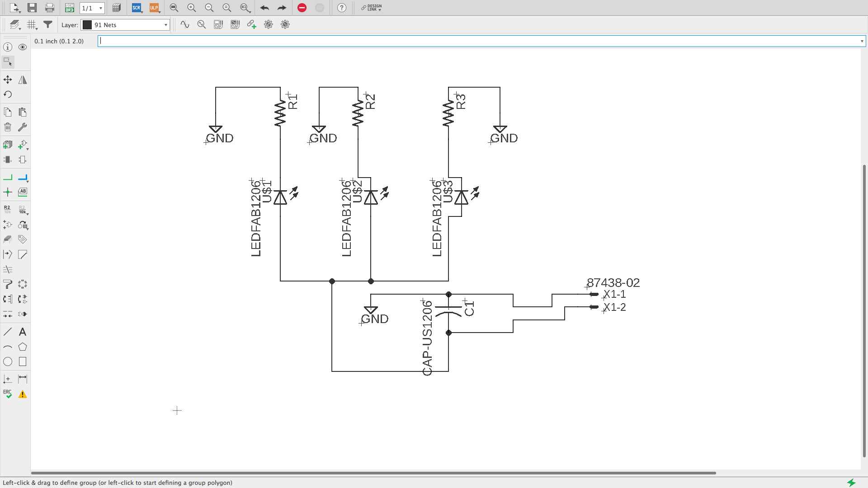Select the Label AB tool
The height and width of the screenshot is (488, 868).
23,192
